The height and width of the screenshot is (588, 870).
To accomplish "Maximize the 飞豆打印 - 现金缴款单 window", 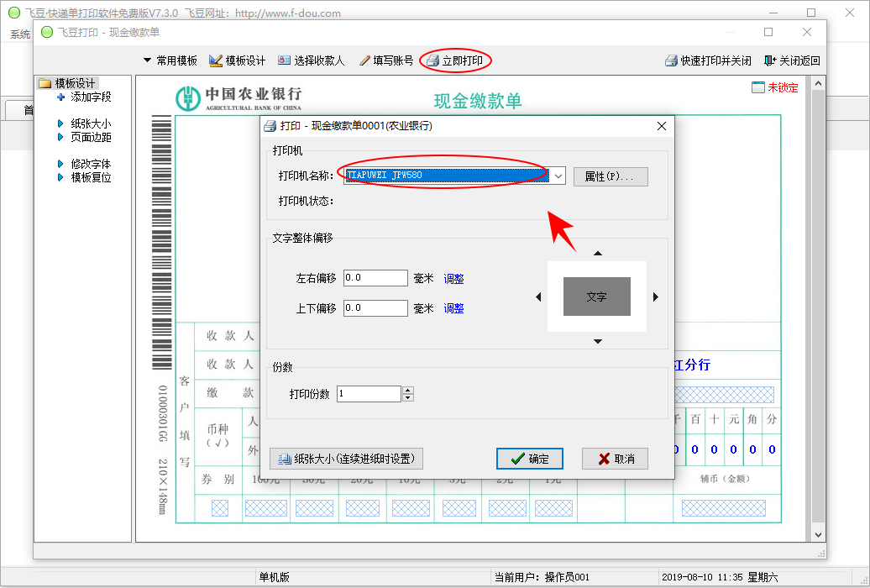I will 768,32.
